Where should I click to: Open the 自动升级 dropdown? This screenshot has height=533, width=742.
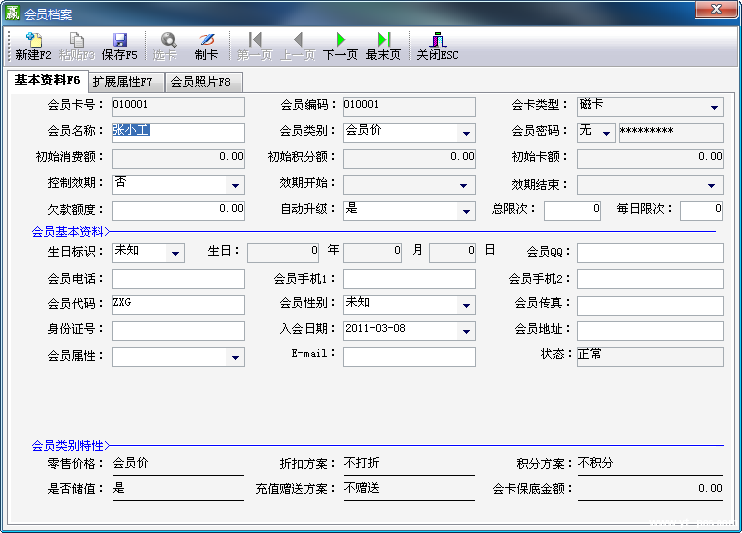[467, 211]
